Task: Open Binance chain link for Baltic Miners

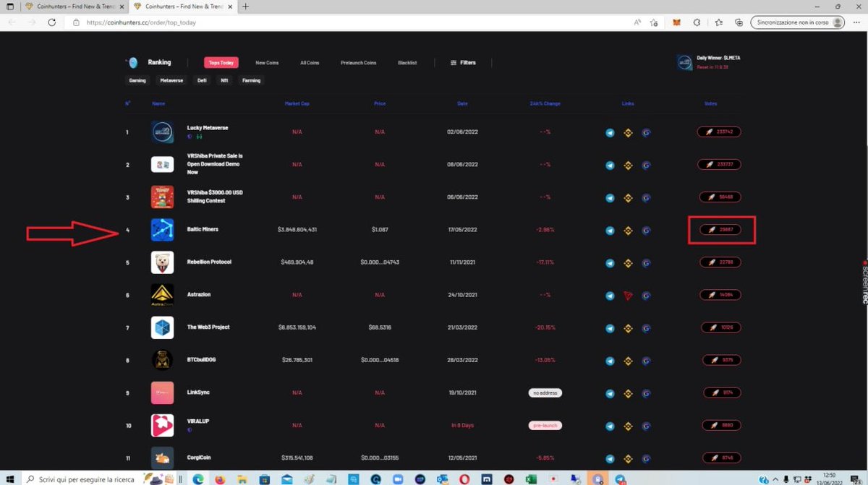Action: coord(628,231)
